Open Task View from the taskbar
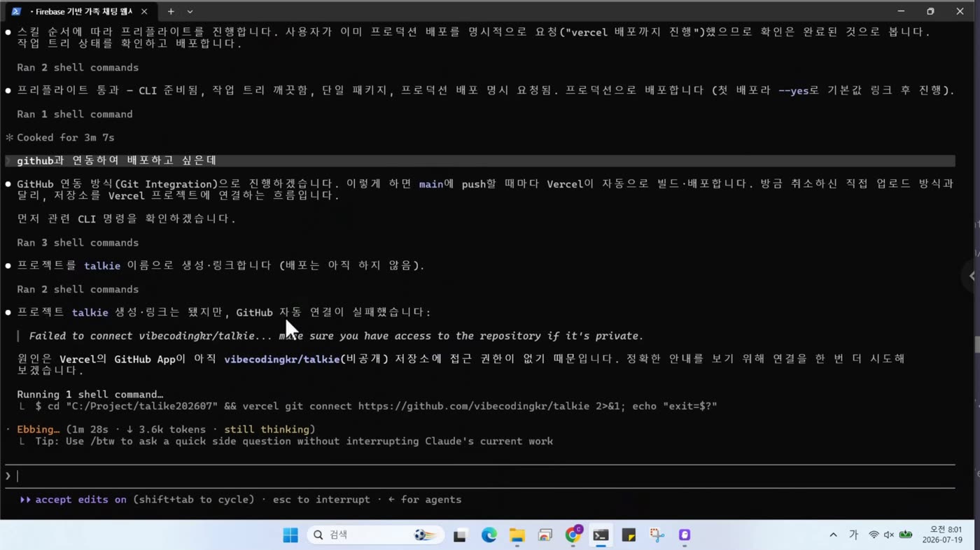This screenshot has width=980, height=550. tap(460, 535)
